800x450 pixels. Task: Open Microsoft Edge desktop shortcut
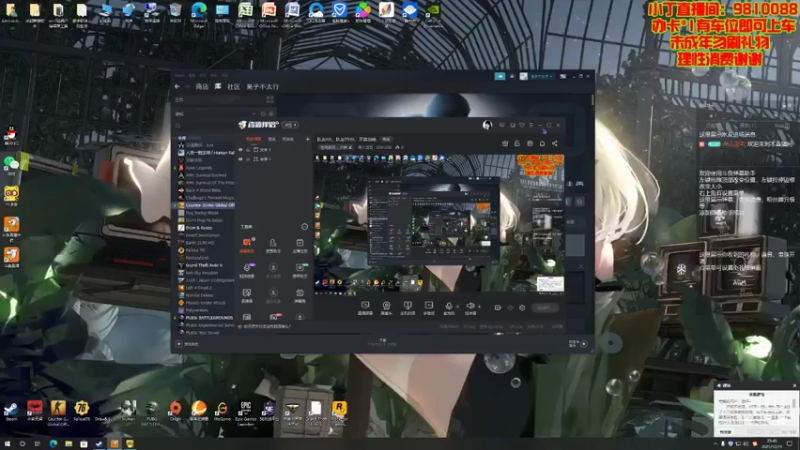point(199,14)
